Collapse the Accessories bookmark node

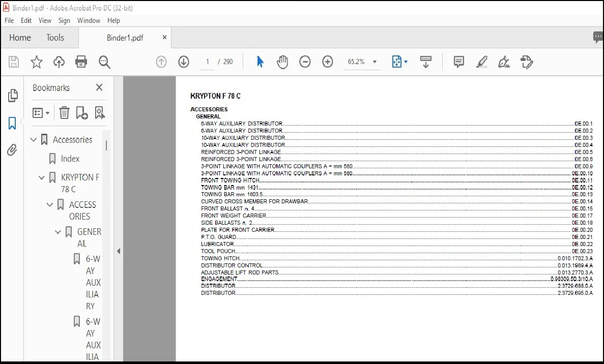tap(34, 140)
